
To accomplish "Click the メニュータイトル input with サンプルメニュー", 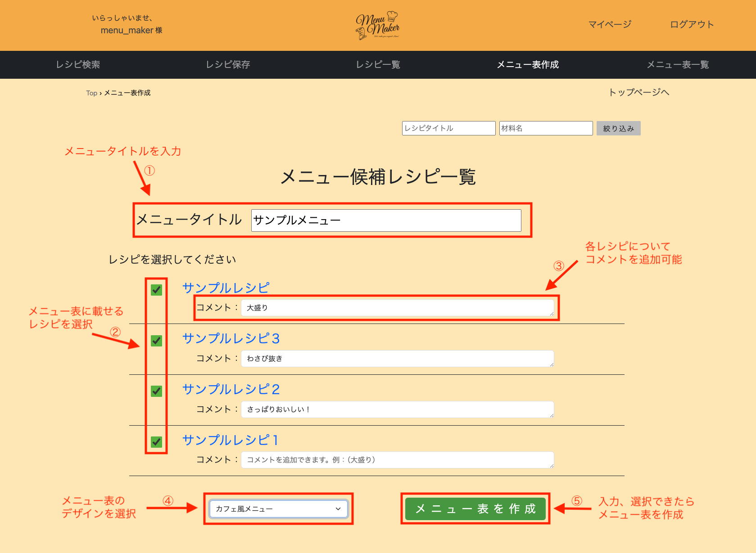I will [x=386, y=220].
